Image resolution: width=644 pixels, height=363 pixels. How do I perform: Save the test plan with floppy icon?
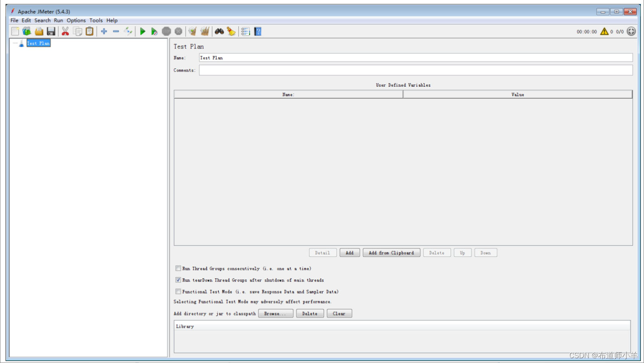point(51,31)
